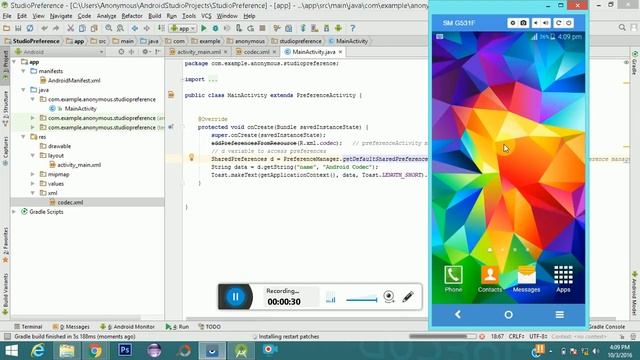
Task: Select codec.xml in project tree
Action: pyautogui.click(x=70, y=202)
